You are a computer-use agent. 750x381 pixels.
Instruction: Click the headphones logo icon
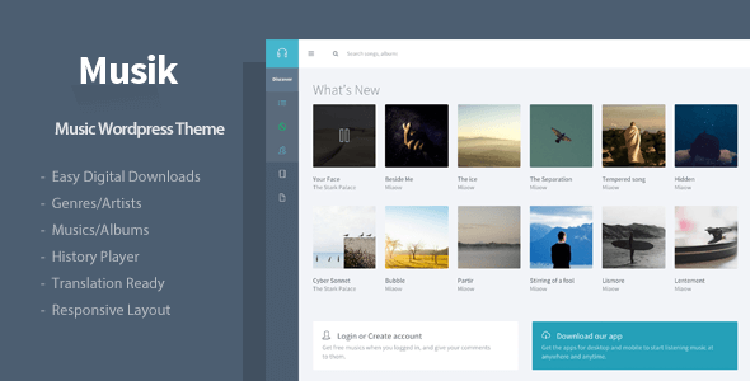(282, 53)
